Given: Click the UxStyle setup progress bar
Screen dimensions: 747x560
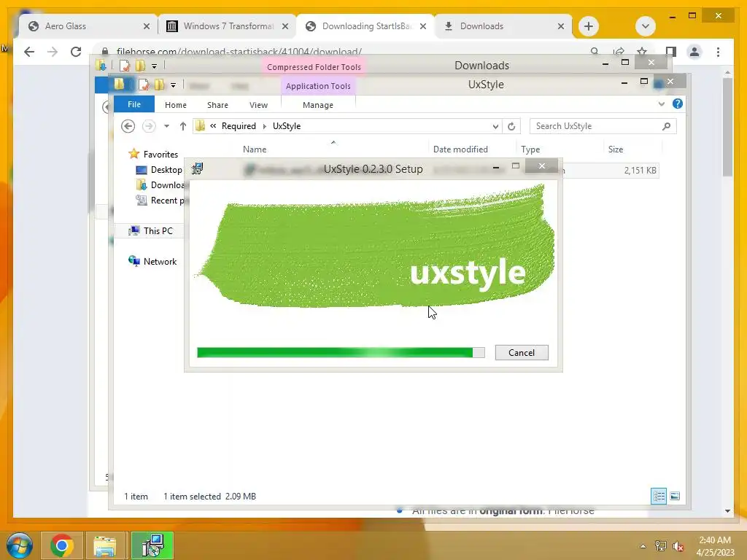Looking at the screenshot, I should click(x=341, y=352).
